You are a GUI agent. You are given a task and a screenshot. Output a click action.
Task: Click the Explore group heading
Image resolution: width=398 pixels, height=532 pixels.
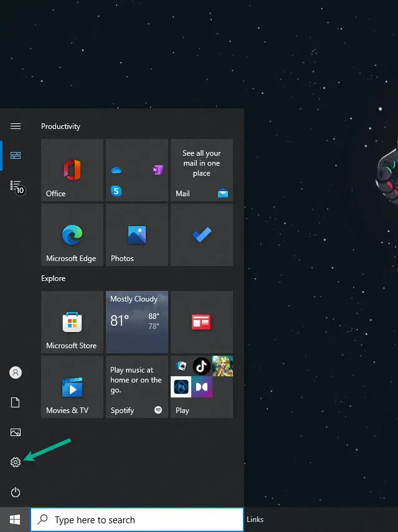coord(54,278)
